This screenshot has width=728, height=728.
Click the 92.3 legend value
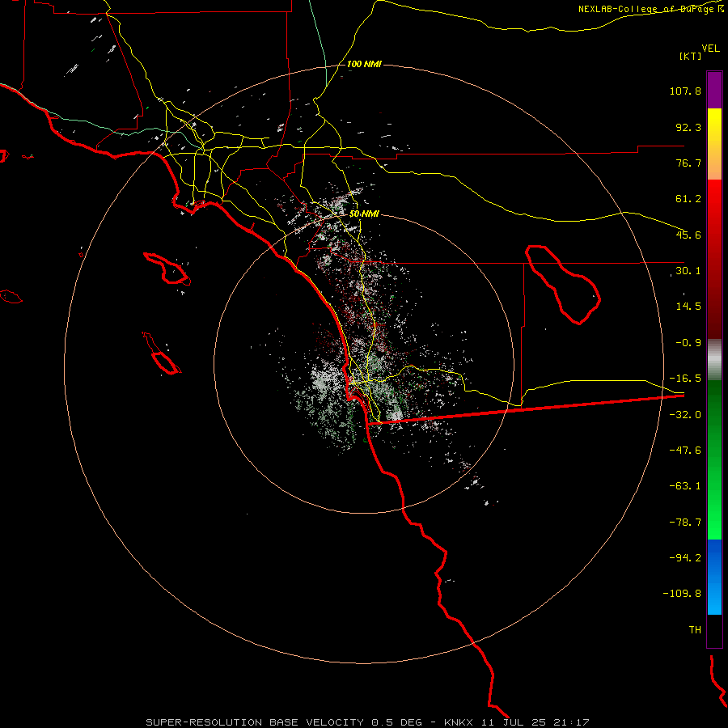tap(688, 127)
